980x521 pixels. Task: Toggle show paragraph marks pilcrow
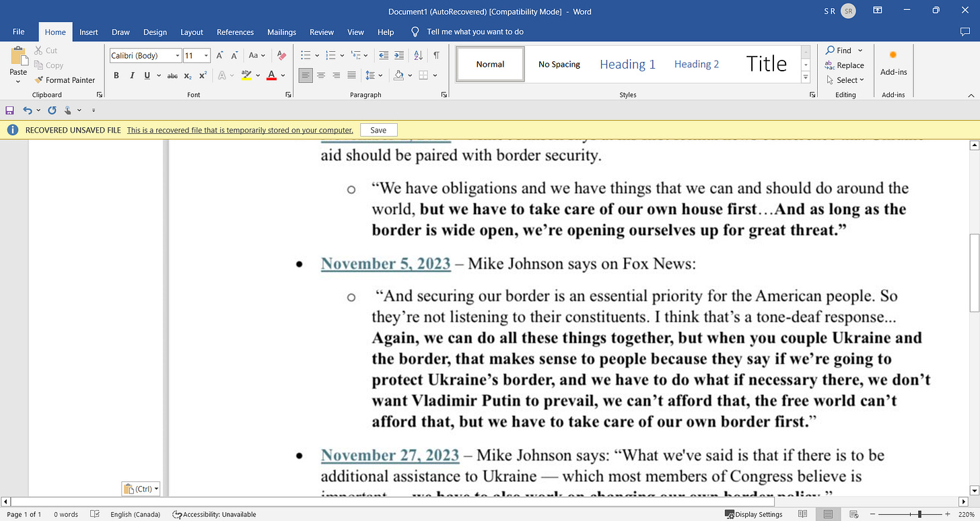click(436, 56)
